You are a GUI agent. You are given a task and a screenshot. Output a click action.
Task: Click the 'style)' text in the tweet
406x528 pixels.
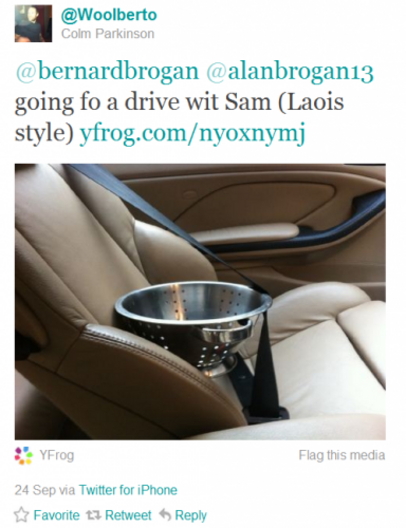click(44, 133)
